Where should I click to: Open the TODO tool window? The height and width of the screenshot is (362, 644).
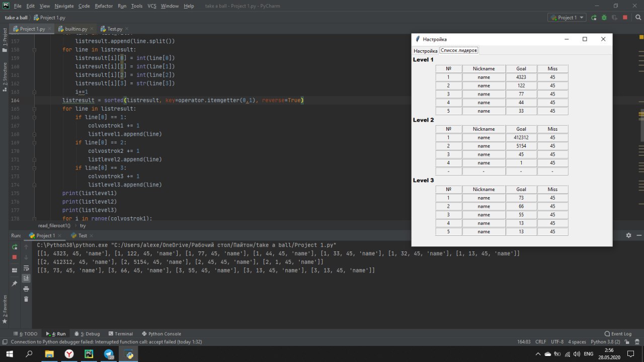tap(26, 333)
